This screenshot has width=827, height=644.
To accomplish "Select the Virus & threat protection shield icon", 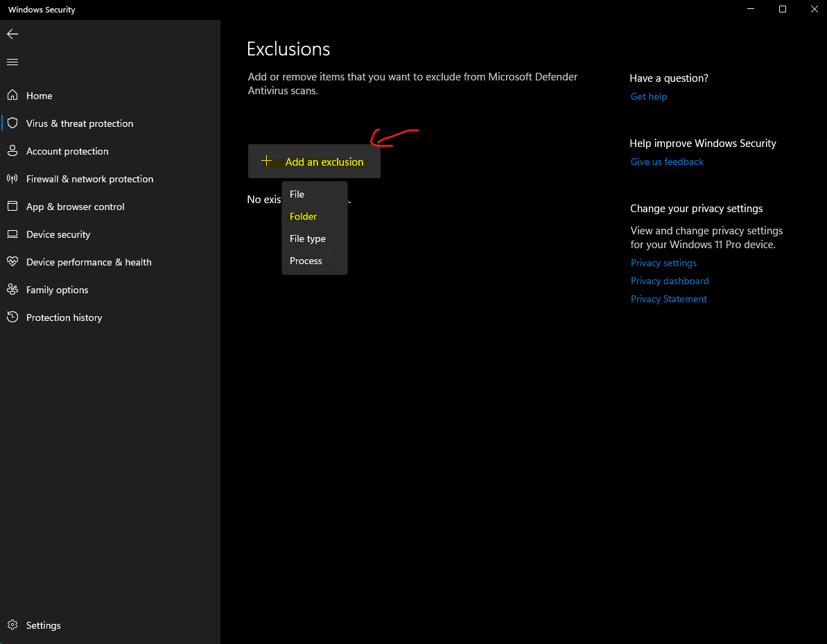I will [12, 123].
